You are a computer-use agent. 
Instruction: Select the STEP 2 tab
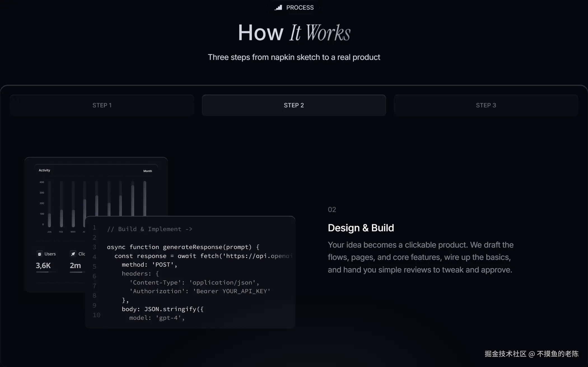pyautogui.click(x=294, y=105)
